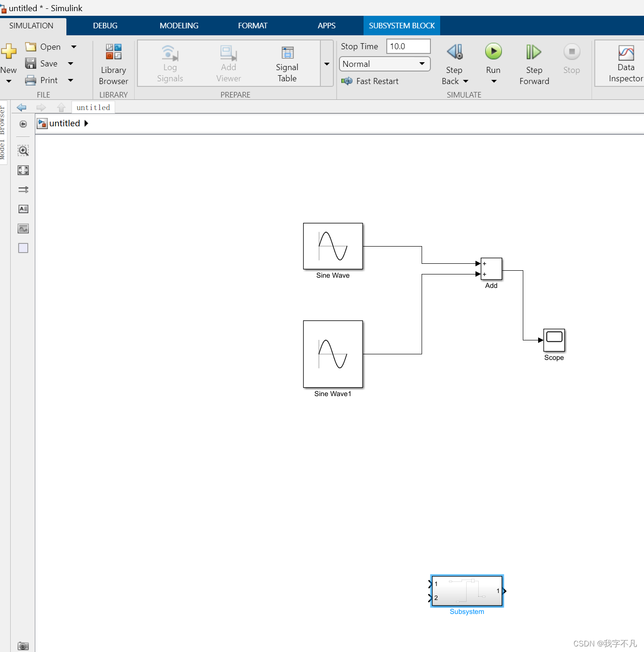The image size is (644, 652).
Task: Click the Stop Time input field
Action: click(409, 46)
